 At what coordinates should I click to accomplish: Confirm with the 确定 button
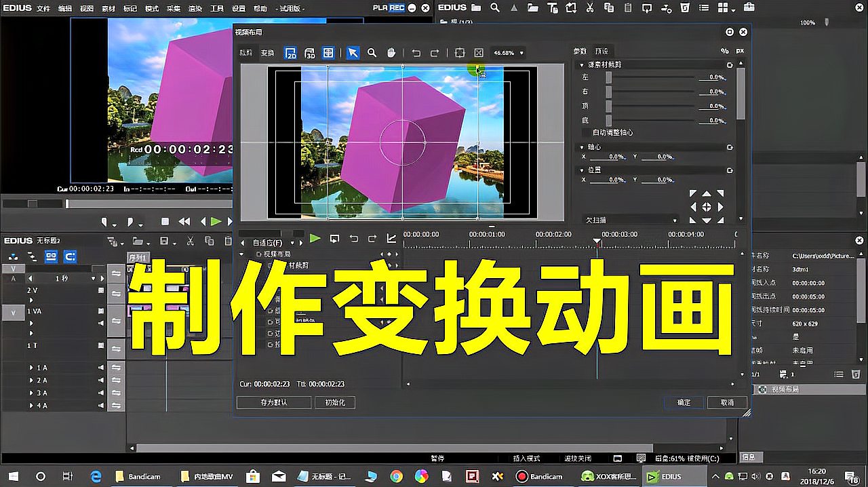point(683,402)
